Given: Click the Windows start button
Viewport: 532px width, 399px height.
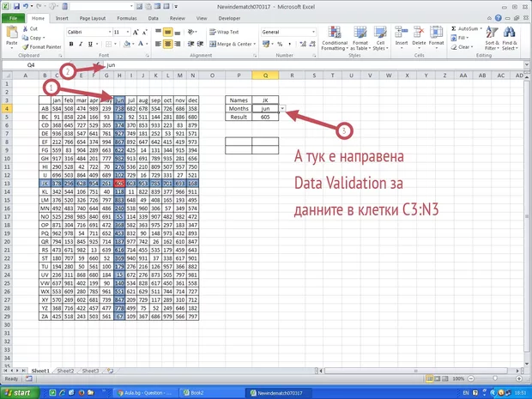Looking at the screenshot, I should (x=20, y=391).
